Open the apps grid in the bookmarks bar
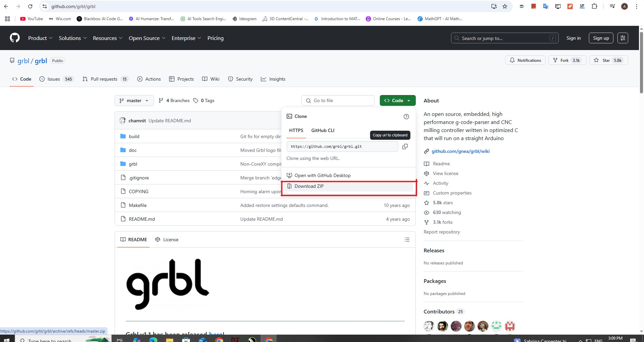This screenshot has width=644, height=342. (7, 19)
